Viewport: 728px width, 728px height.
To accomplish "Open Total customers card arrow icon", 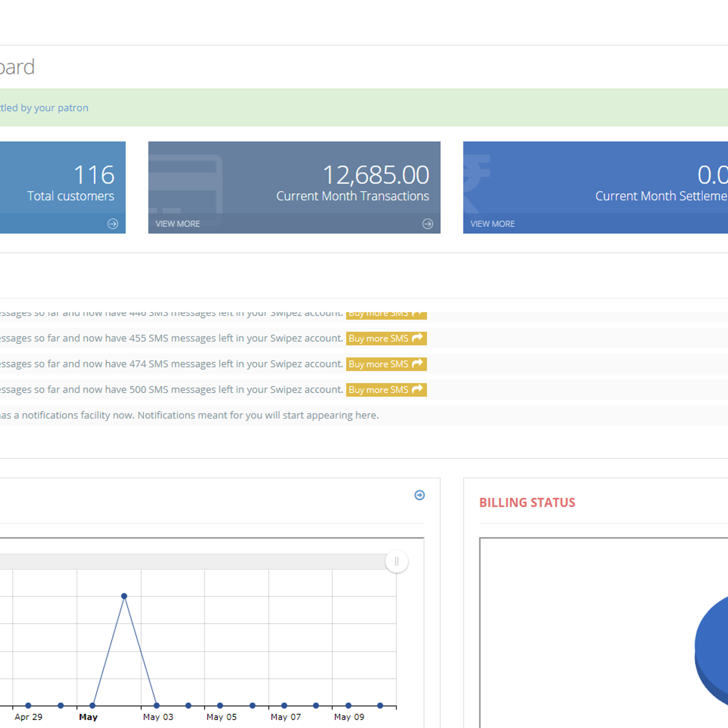I will pos(112,224).
